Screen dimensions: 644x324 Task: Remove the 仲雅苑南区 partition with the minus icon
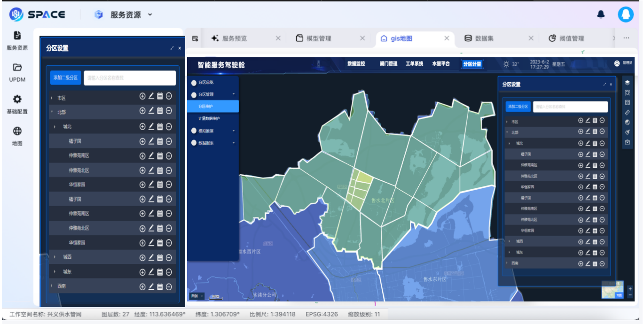[x=169, y=155]
